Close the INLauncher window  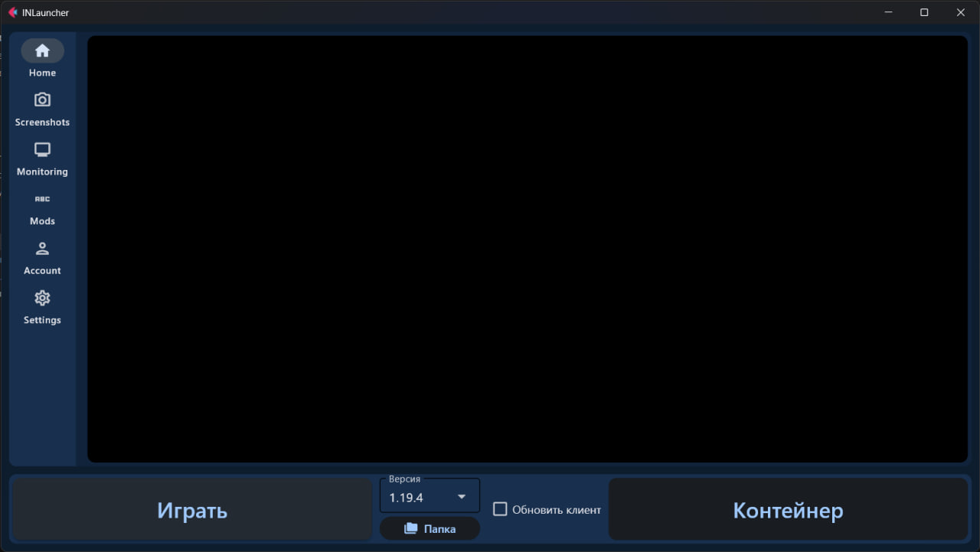[x=961, y=12]
